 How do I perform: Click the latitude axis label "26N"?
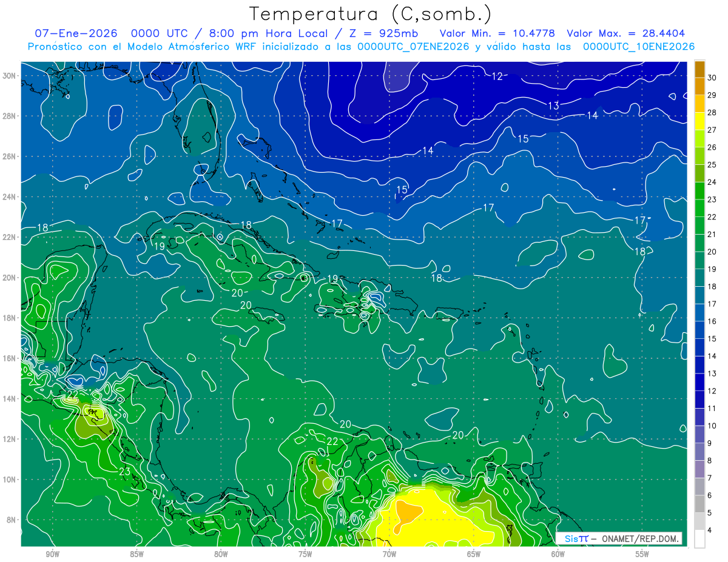[x=9, y=156]
